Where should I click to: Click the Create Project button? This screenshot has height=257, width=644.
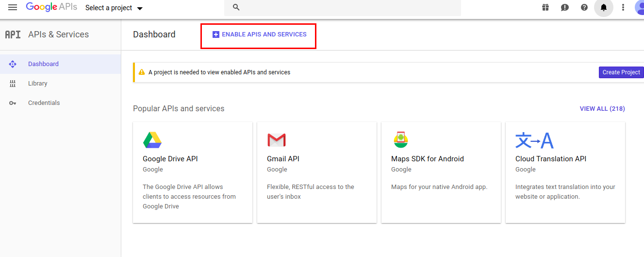click(x=621, y=72)
